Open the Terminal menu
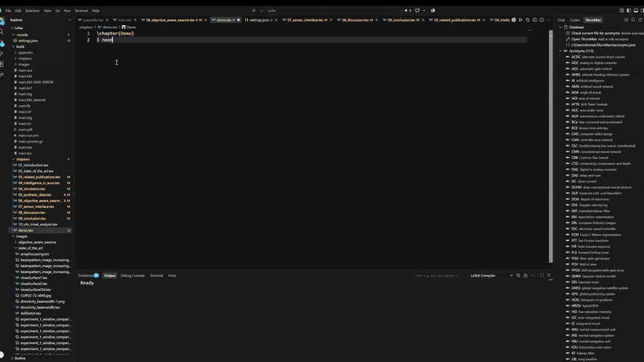644x362 pixels. coord(81,11)
